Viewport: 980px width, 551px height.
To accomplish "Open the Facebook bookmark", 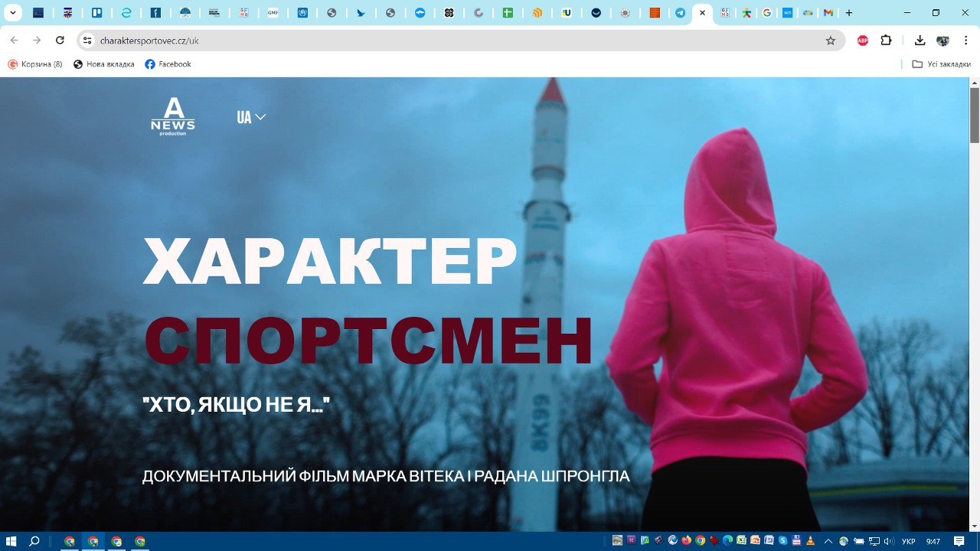I will (x=168, y=64).
